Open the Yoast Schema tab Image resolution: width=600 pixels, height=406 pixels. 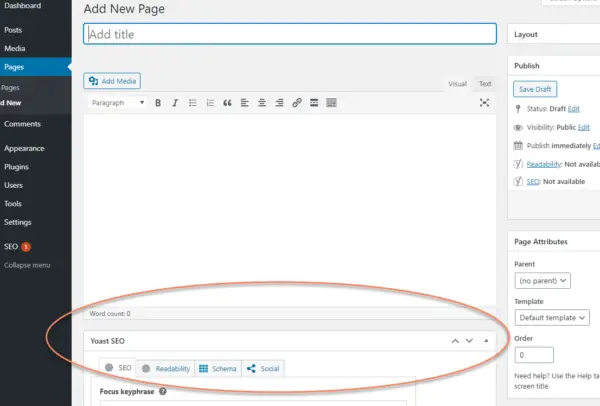pyautogui.click(x=218, y=368)
